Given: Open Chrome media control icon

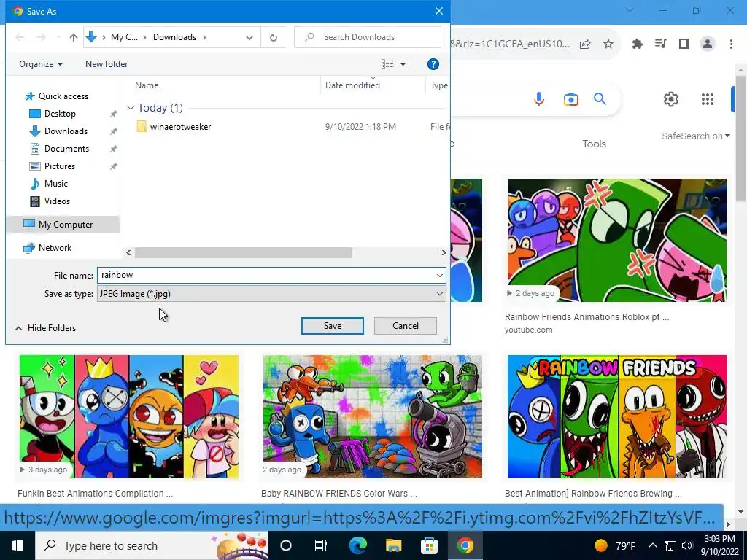Looking at the screenshot, I should click(660, 44).
